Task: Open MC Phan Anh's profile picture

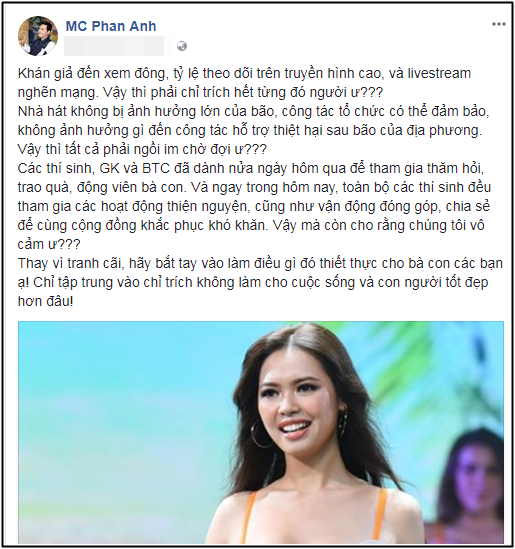Action: coord(38,36)
